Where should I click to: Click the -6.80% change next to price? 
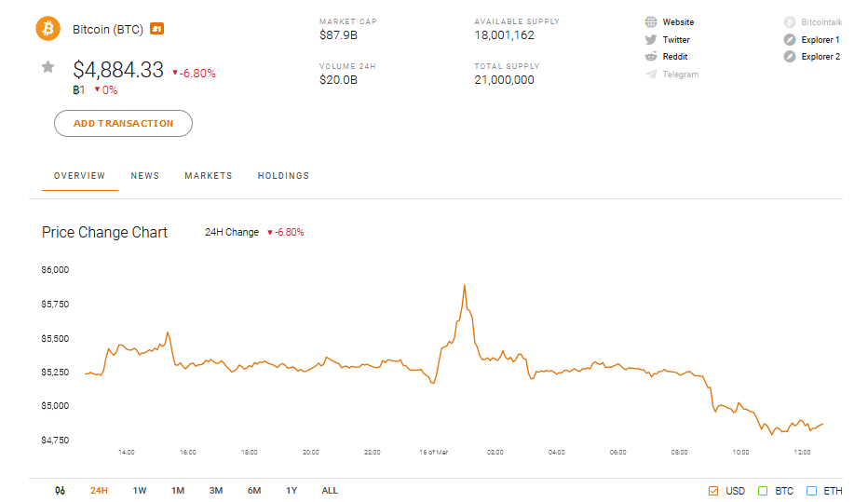tap(194, 73)
